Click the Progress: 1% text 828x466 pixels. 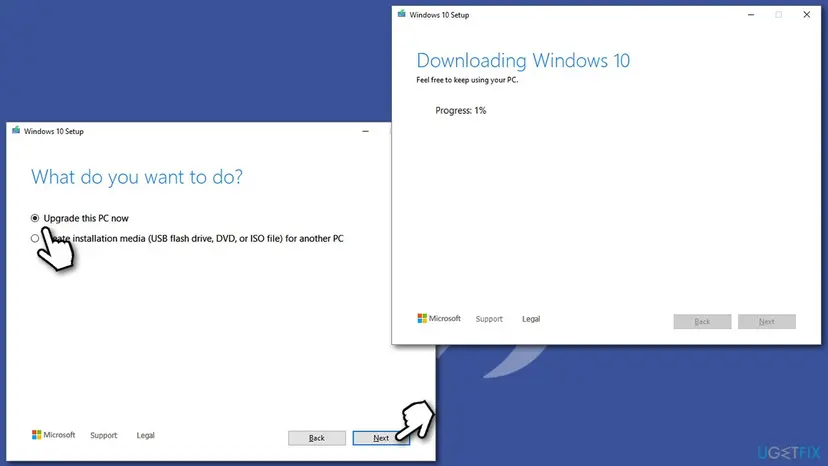tap(460, 110)
